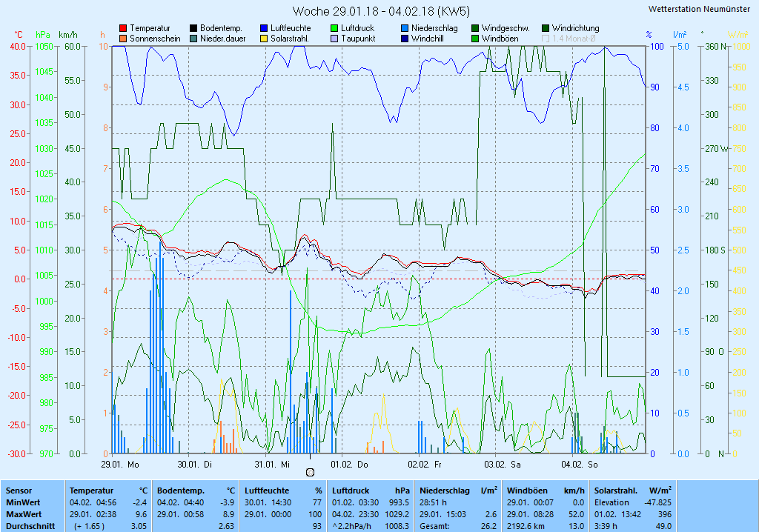Click the Luftdruck column header in stats table
This screenshot has width=759, height=532.
pos(351,491)
